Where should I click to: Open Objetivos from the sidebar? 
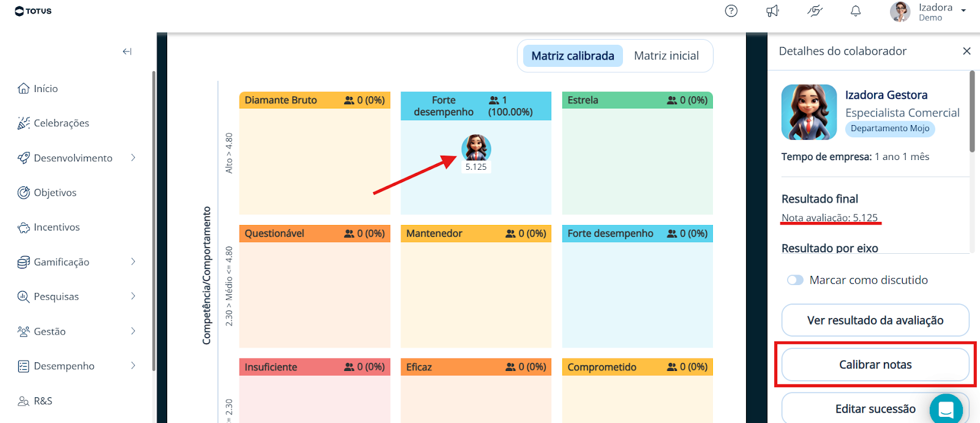55,192
